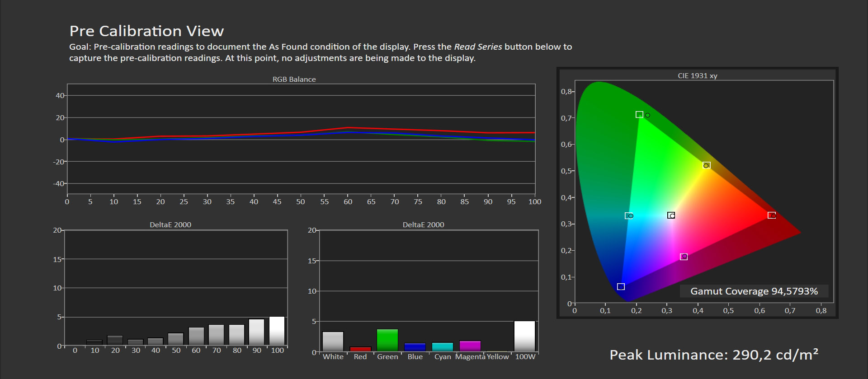
Task: Click the 20 grayscale DeltaE bar
Action: tap(115, 341)
